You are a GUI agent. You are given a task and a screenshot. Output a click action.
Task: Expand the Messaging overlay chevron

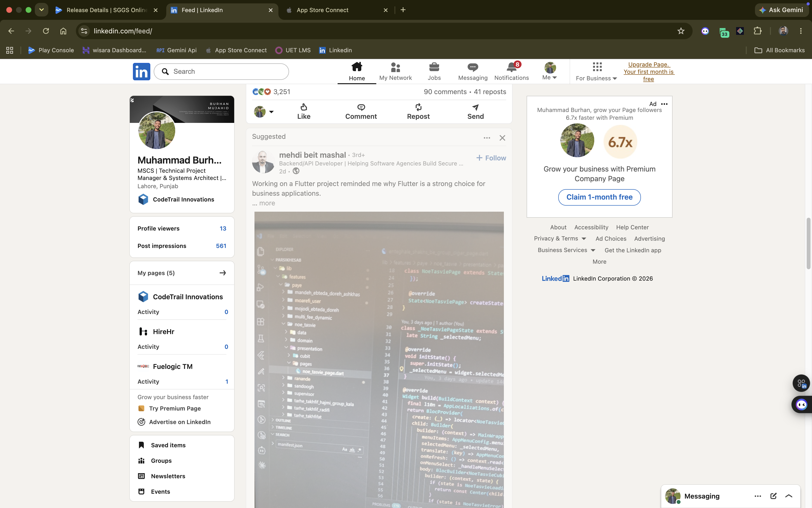click(789, 496)
